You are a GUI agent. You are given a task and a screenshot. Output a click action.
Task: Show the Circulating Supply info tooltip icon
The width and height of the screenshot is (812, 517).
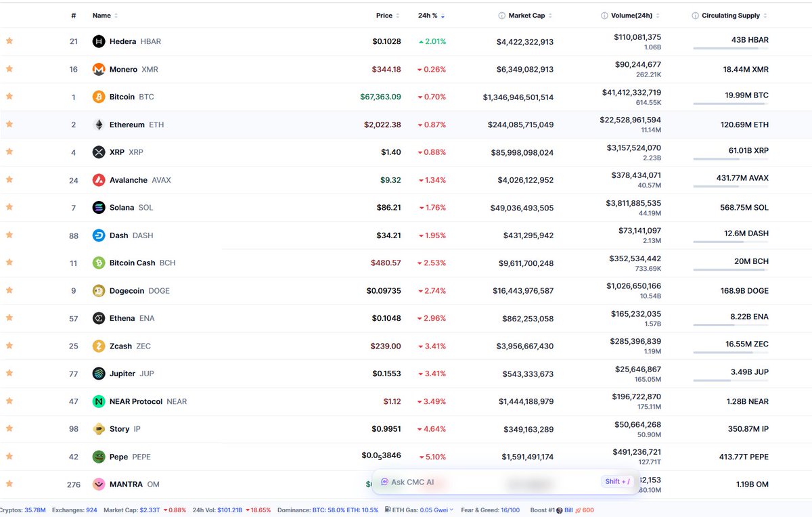695,16
